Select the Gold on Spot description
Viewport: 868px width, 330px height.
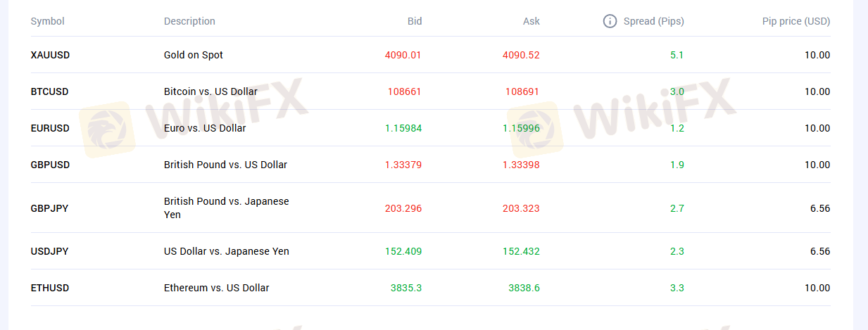(194, 55)
